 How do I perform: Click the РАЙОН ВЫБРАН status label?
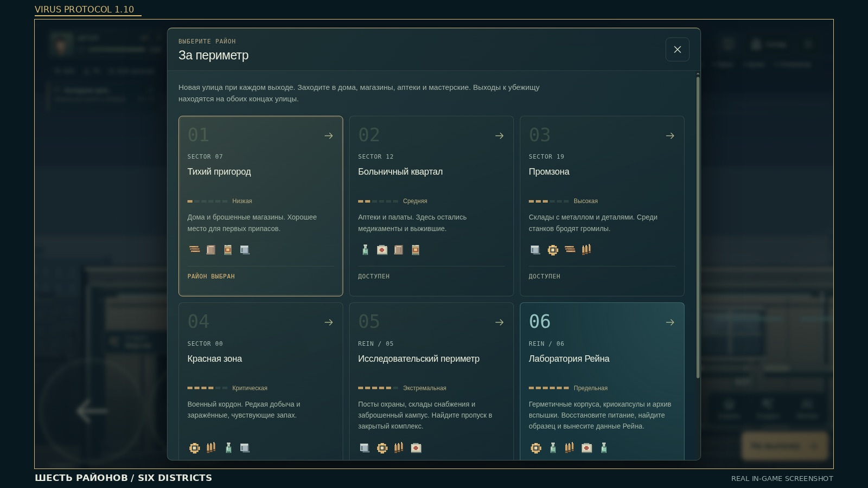coord(211,277)
